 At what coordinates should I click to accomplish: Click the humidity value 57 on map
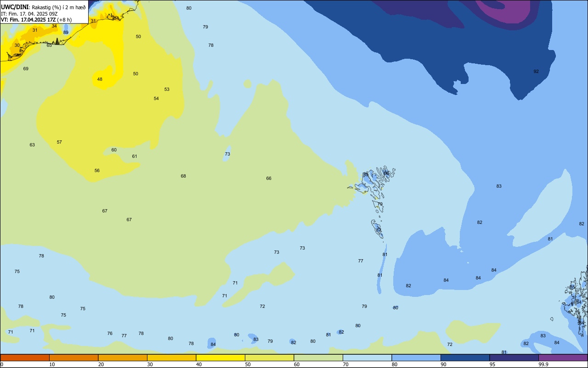click(59, 142)
